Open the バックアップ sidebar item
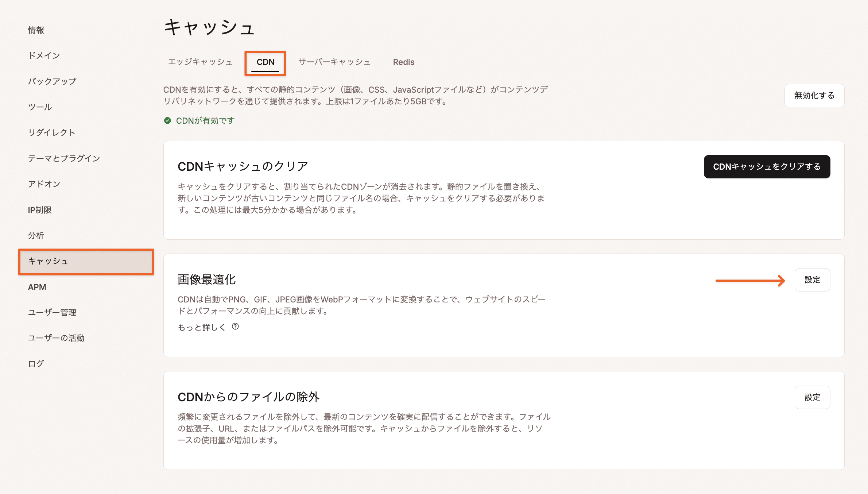The height and width of the screenshot is (494, 868). pos(52,81)
